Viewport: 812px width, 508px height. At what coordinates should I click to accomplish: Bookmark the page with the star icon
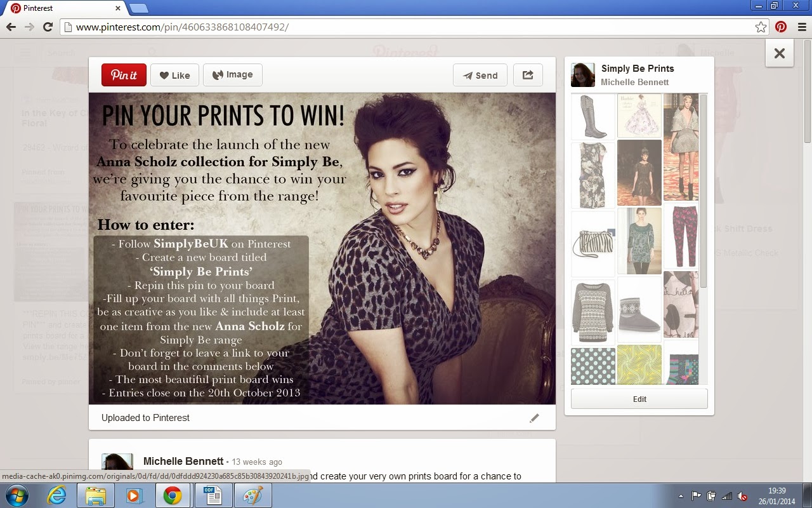[761, 27]
